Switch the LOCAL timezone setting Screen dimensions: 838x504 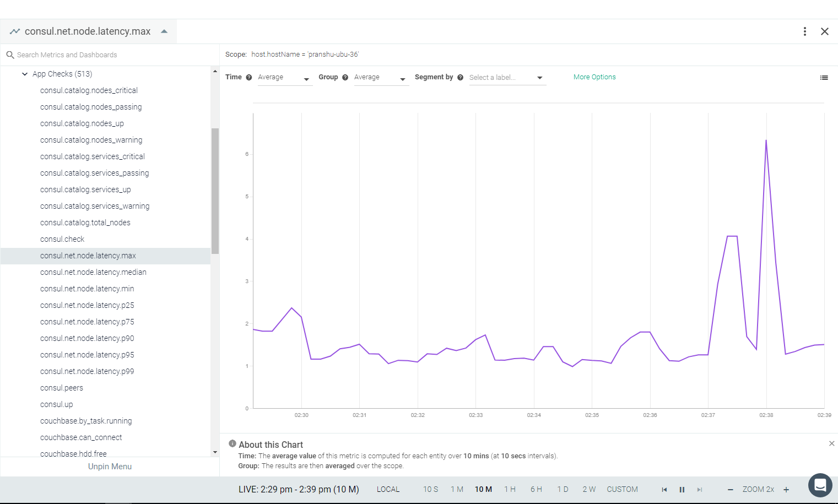[388, 489]
